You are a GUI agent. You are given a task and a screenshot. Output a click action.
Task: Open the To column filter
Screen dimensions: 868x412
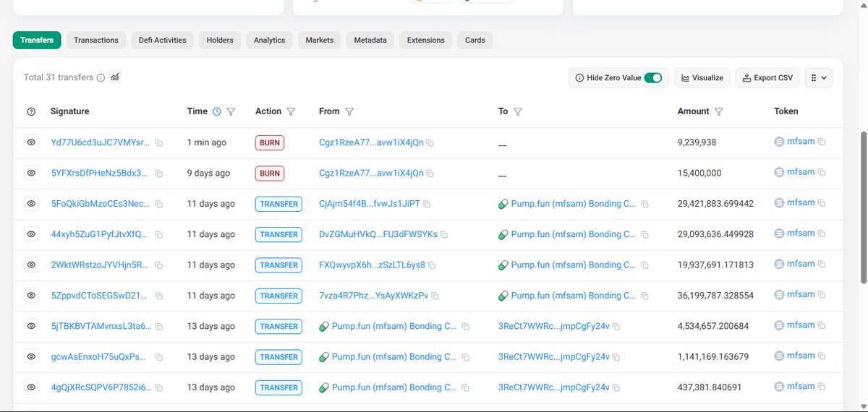[x=518, y=112]
